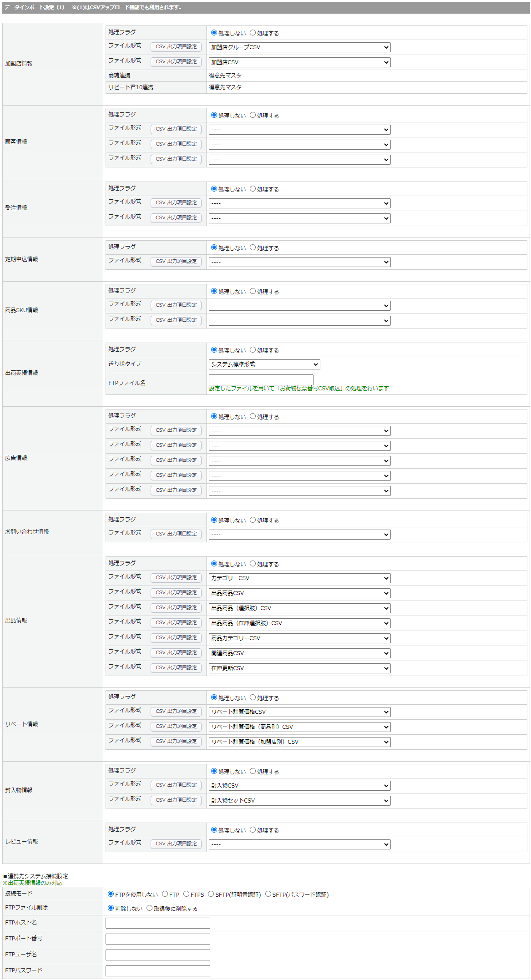Click CSV 出力項目設定 beside 関連商品CSV
This screenshot has height=980, width=531.
pos(176,653)
